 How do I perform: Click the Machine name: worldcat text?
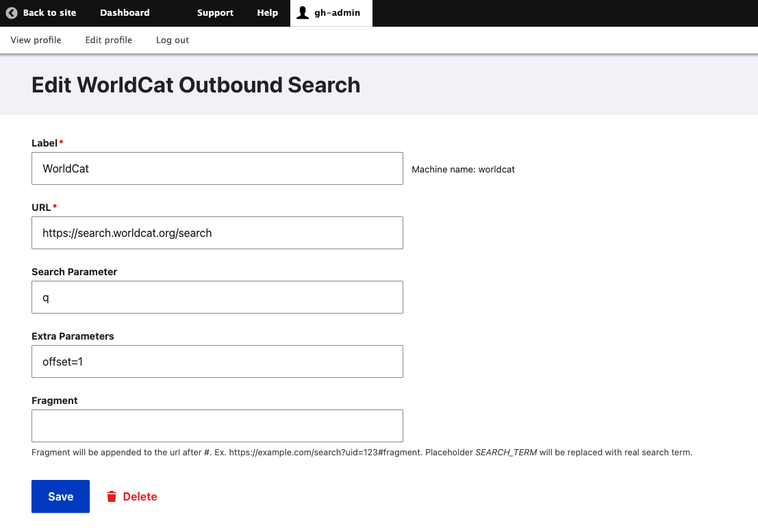tap(463, 170)
